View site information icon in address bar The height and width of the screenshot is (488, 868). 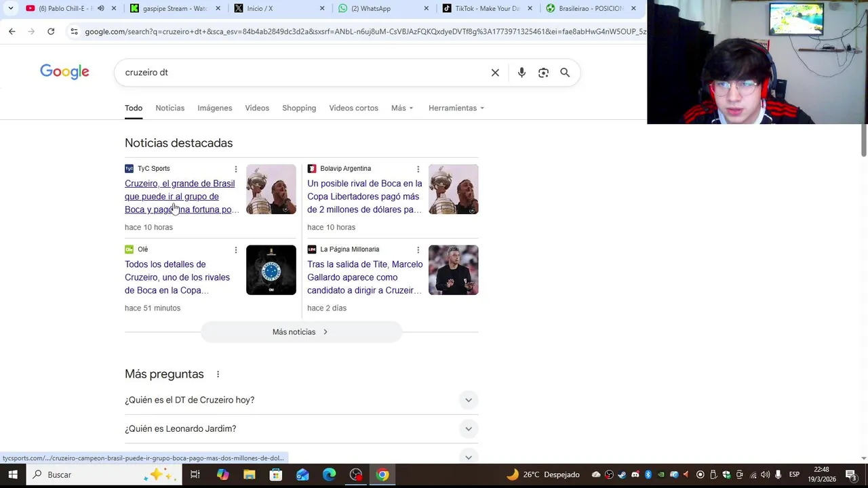(74, 31)
